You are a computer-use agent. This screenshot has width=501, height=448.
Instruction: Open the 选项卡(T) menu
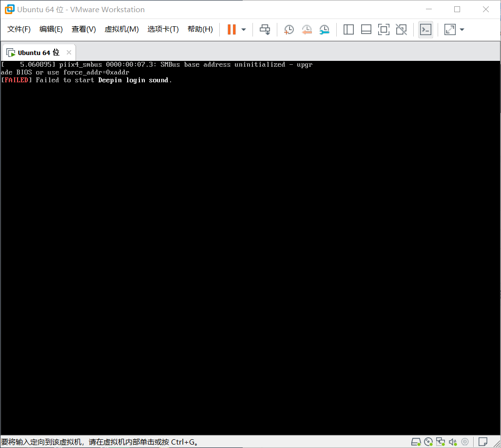pos(163,29)
